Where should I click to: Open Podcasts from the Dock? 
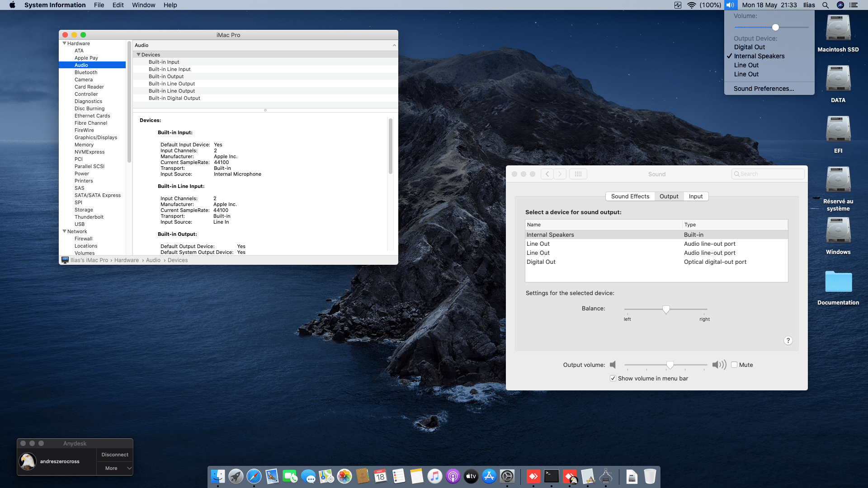pos(453,476)
